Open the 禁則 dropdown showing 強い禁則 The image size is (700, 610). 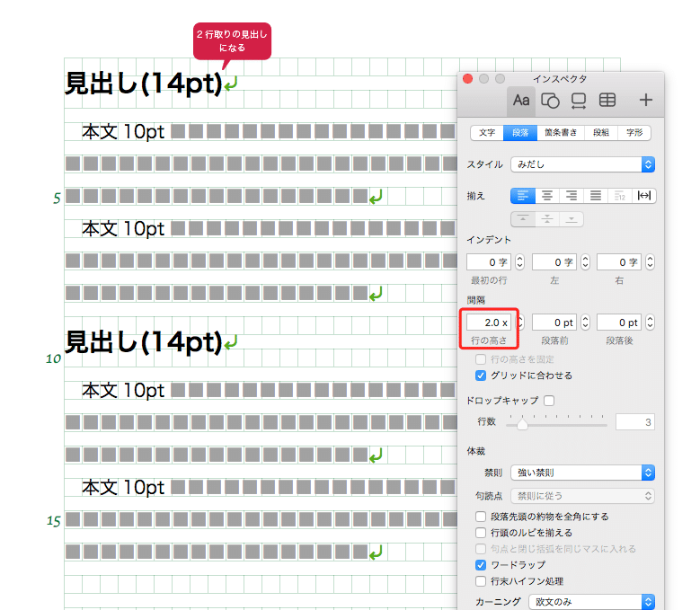[x=582, y=473]
